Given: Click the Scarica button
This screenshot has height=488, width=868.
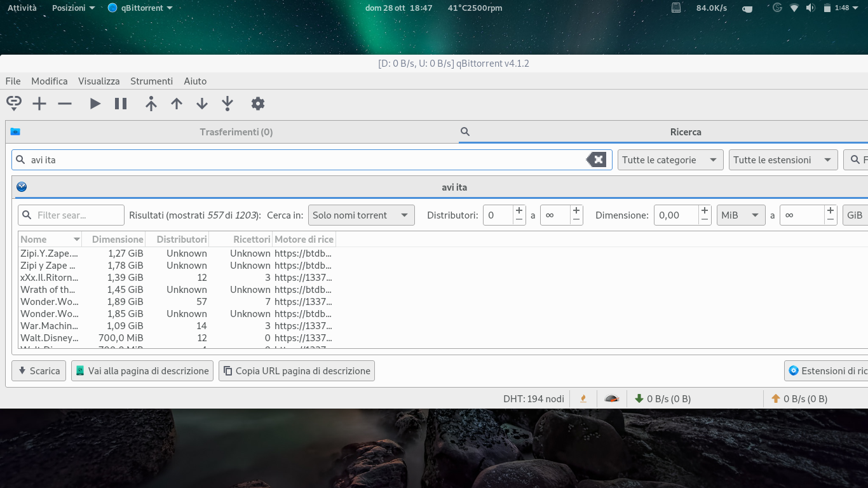Looking at the screenshot, I should tap(39, 371).
